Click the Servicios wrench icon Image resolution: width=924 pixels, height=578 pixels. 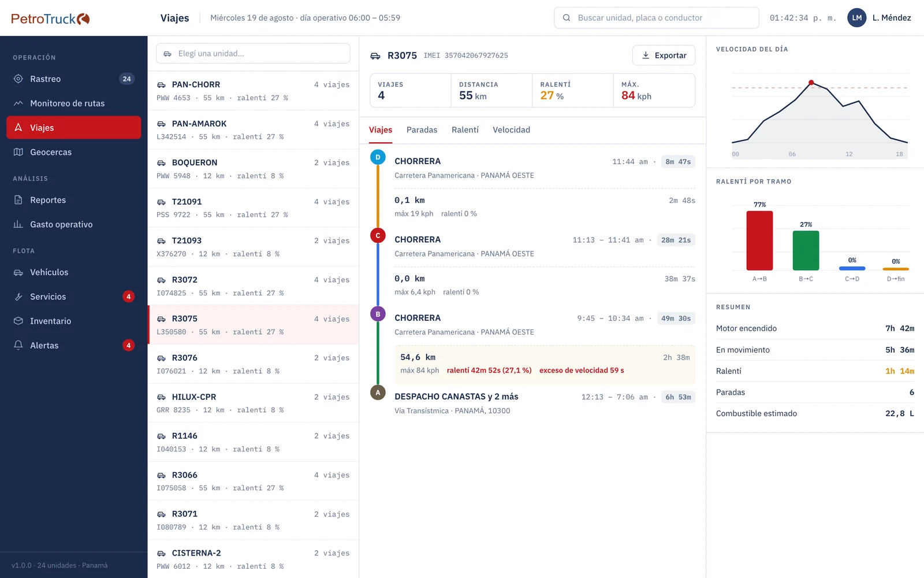(18, 297)
